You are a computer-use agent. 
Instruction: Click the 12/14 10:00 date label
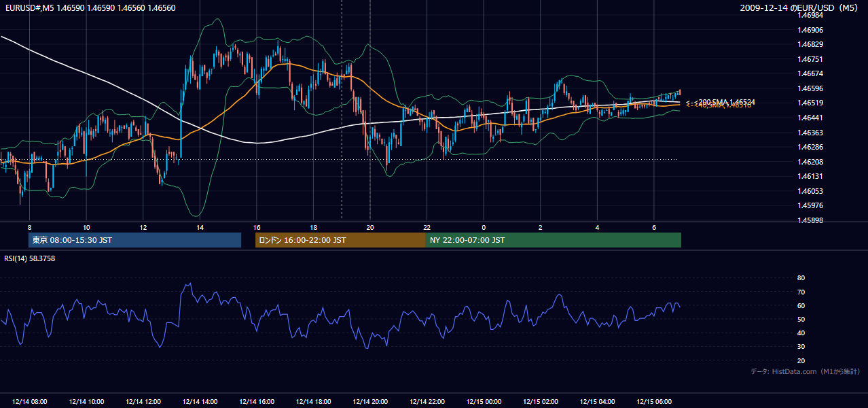pyautogui.click(x=86, y=402)
